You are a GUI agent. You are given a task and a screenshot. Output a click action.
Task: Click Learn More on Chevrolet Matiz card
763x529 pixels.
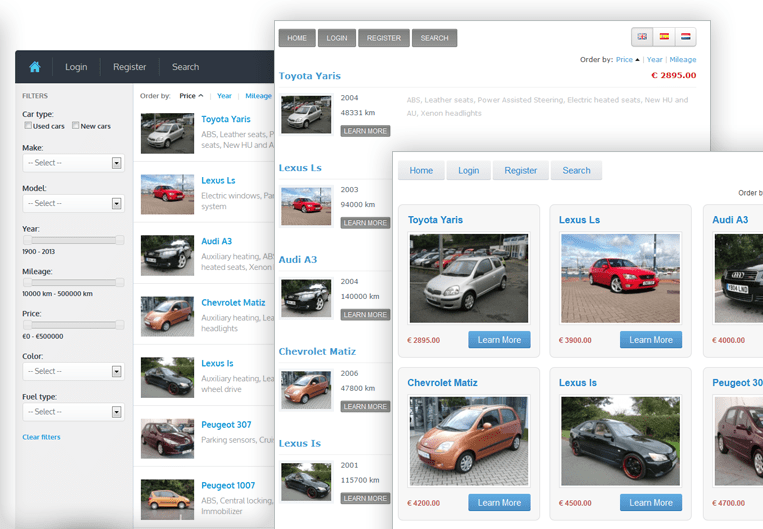[499, 503]
